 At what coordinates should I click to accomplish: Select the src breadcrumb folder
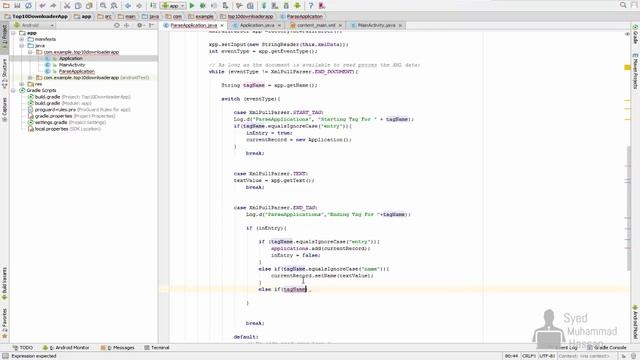coord(104,16)
